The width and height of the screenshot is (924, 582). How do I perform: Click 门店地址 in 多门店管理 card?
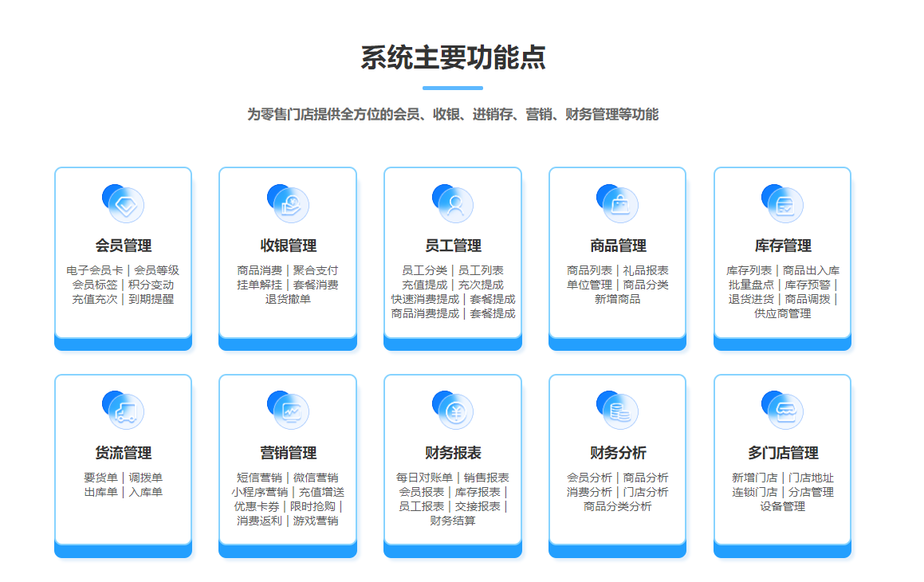(x=811, y=478)
